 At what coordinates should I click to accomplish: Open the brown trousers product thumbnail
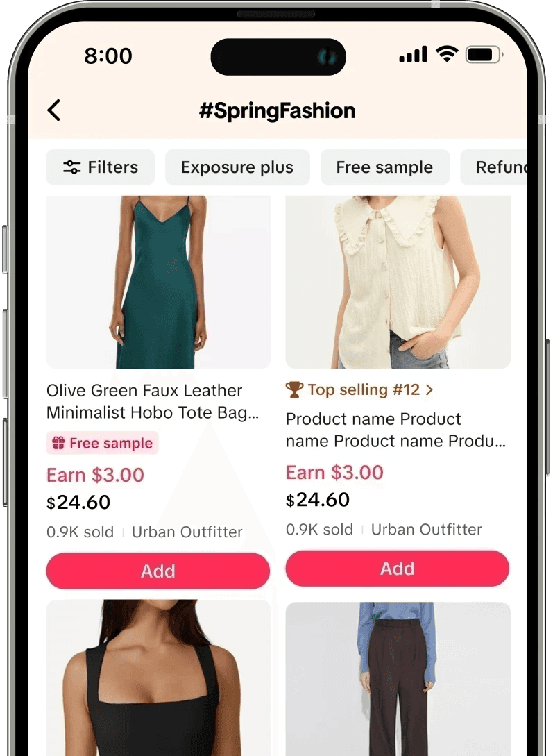[x=398, y=679]
